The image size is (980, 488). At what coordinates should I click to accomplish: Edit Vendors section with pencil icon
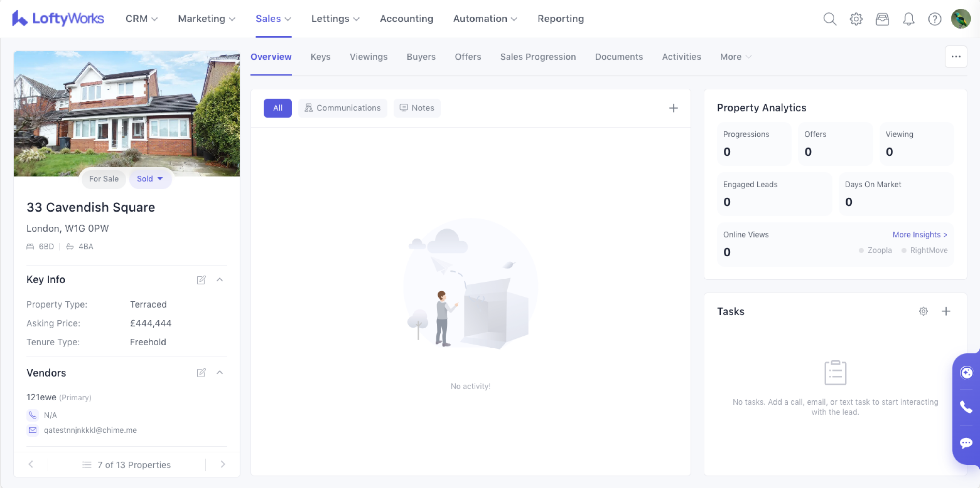[201, 372]
